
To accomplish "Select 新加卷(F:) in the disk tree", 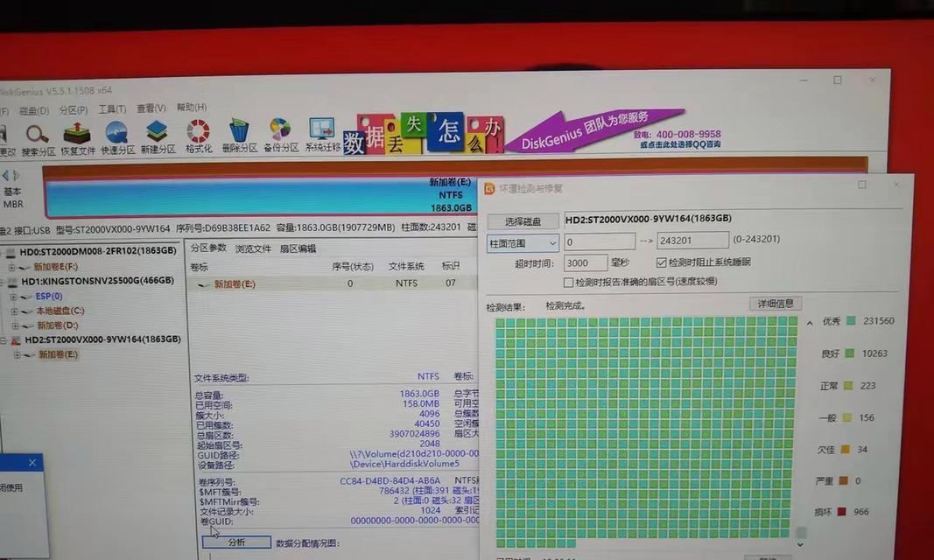I will tap(55, 267).
